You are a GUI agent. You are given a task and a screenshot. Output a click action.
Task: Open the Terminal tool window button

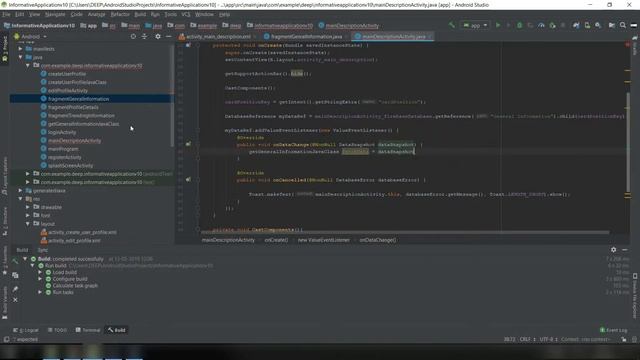(88, 330)
